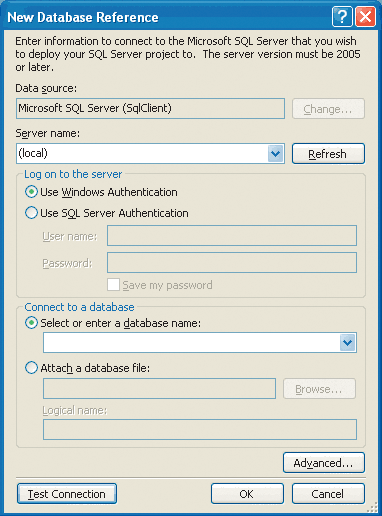The height and width of the screenshot is (516, 382).
Task: Expand the Server name dropdown arrow
Action: click(276, 154)
